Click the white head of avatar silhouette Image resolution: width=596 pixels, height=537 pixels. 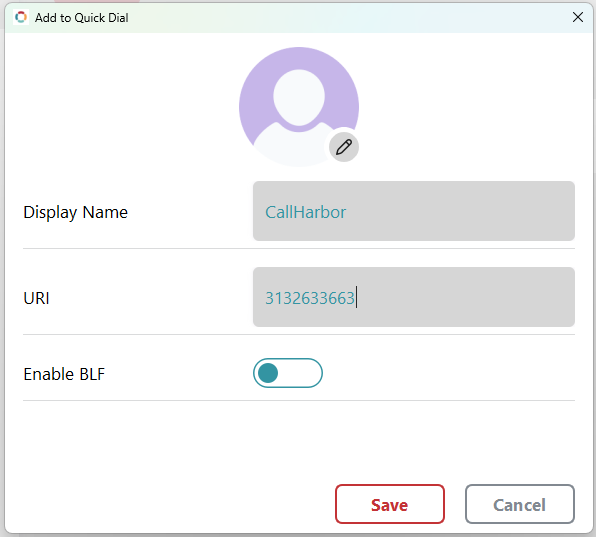coord(299,97)
